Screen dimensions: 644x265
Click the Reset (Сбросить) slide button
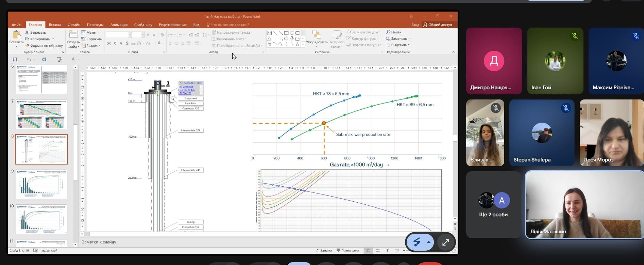(92, 39)
